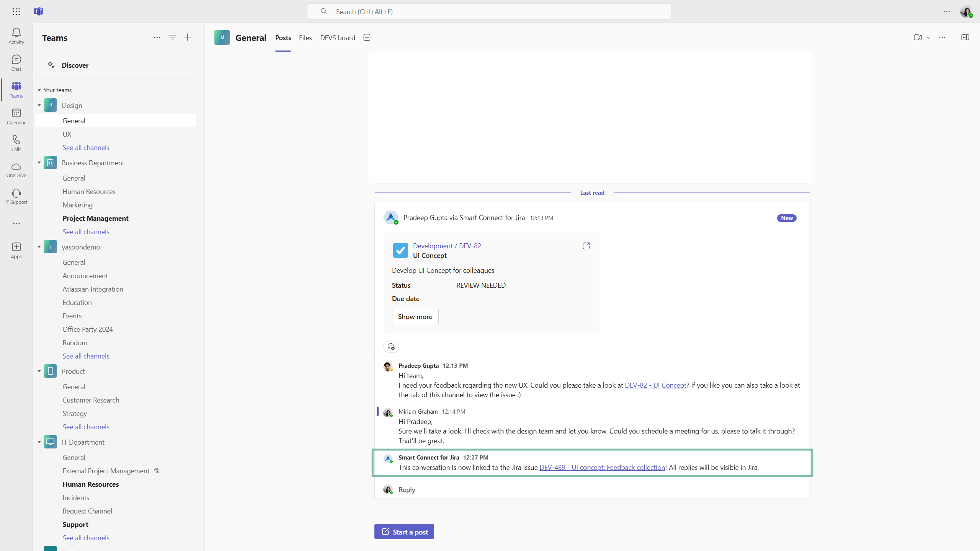Click the Start a post button
Viewport: 980px width, 551px height.
pyautogui.click(x=404, y=531)
